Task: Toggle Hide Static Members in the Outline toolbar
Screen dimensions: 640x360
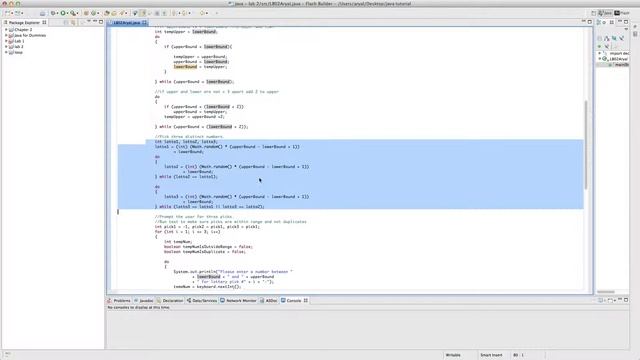Action: tap(621, 38)
